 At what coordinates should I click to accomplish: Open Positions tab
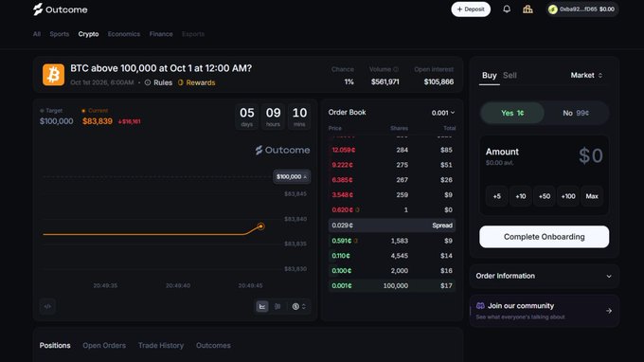coord(55,346)
